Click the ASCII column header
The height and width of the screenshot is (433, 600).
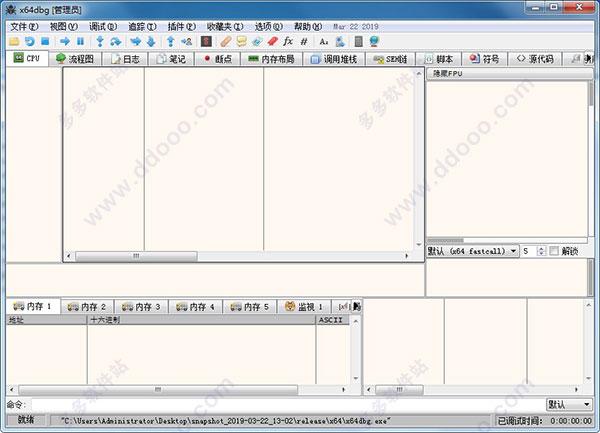333,320
